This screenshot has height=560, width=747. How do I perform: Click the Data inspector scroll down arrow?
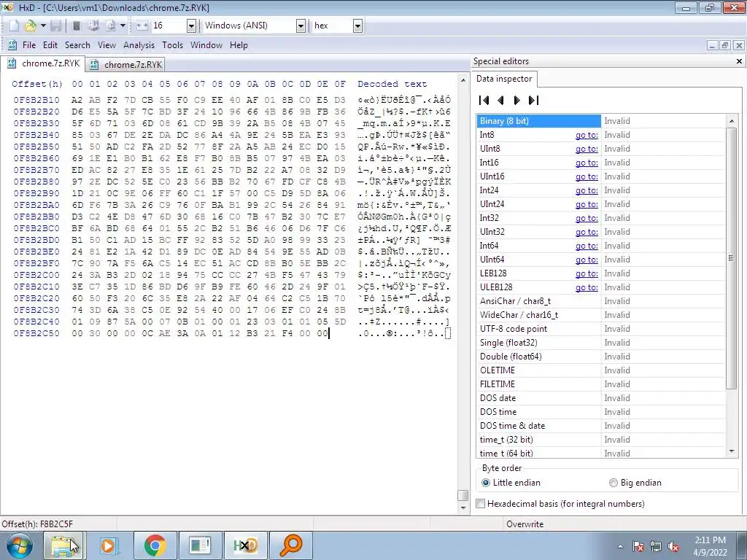[x=732, y=451]
